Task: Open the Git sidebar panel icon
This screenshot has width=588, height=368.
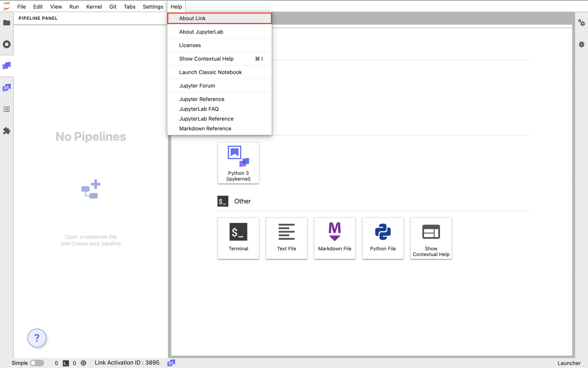Action: [7, 87]
